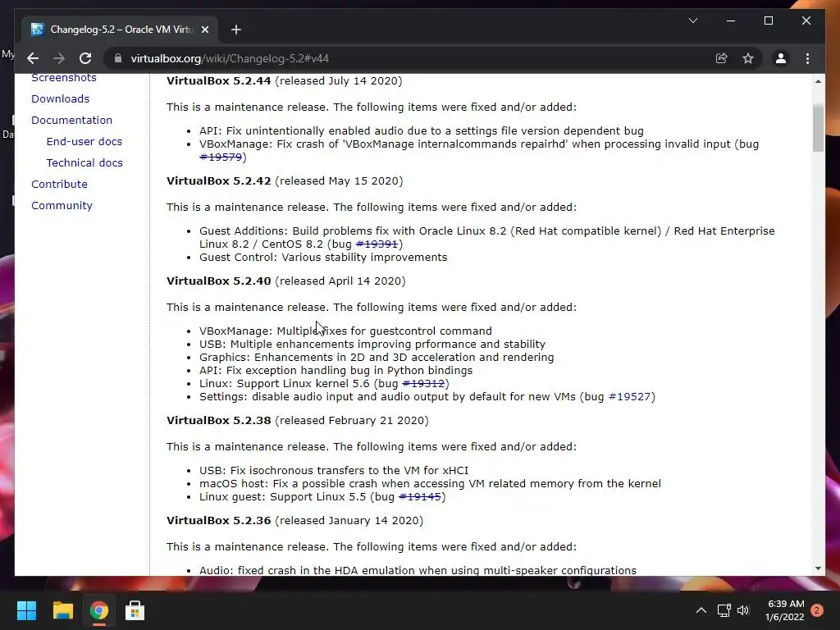
Task: Share this page via share icon
Action: click(x=722, y=58)
